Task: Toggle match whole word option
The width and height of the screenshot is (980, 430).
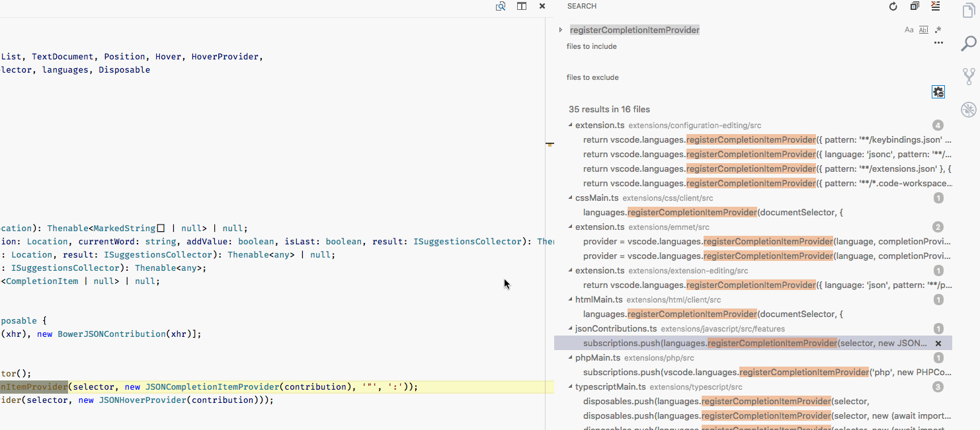Action: pyautogui.click(x=923, y=30)
